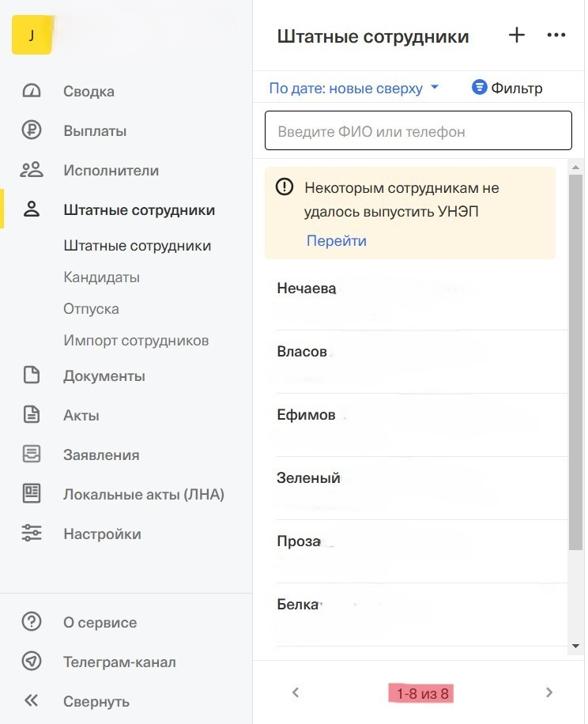
Task: Click the Сводка dashboard gauge icon
Action: pyautogui.click(x=32, y=91)
